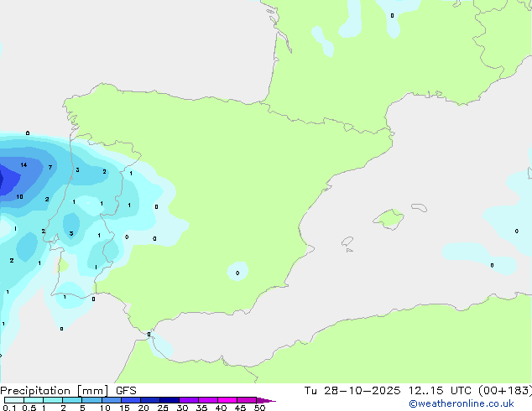Select the legend swatch between 0.1 and 0.5
This screenshot has height=411, width=532.
coord(14,400)
